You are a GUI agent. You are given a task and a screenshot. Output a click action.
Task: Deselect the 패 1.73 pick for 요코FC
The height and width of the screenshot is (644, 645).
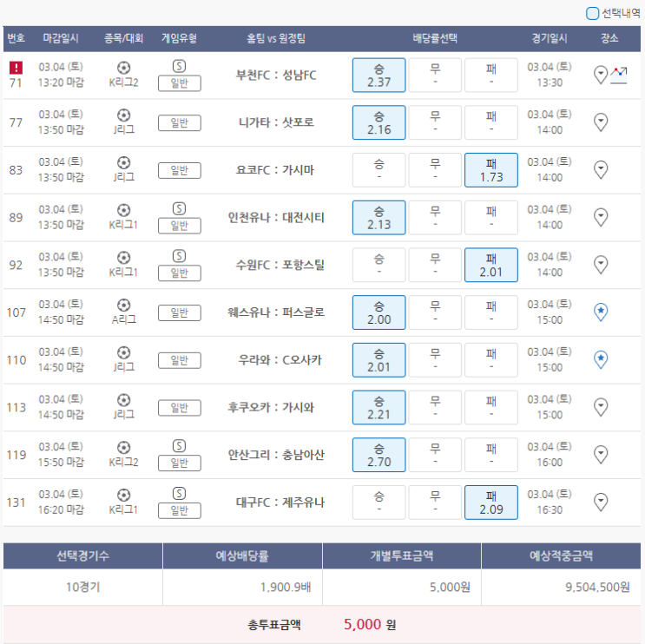(x=491, y=170)
